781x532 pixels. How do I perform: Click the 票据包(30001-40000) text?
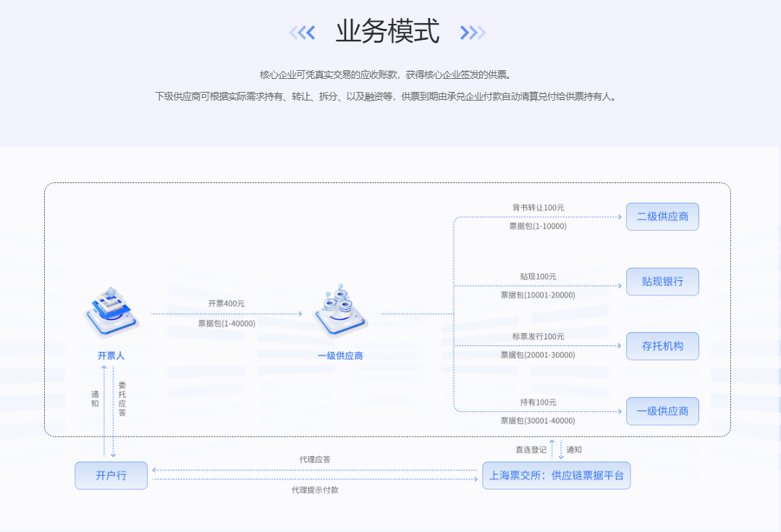(x=538, y=421)
